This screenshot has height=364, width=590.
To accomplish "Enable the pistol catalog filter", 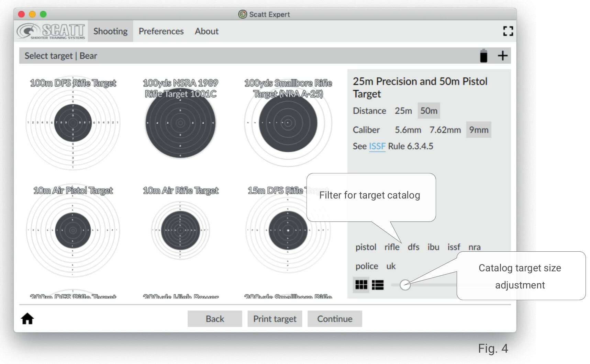I will [366, 247].
